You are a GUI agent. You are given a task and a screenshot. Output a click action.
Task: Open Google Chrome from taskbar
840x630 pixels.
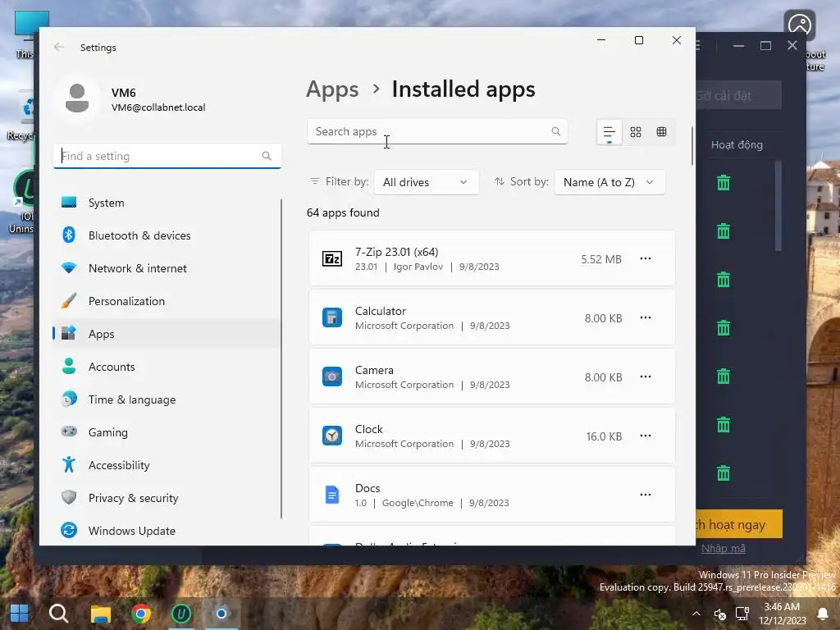(x=141, y=614)
